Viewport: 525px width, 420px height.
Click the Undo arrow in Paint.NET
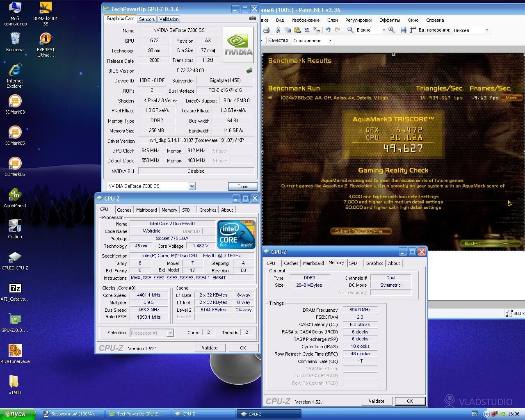[x=328, y=30]
